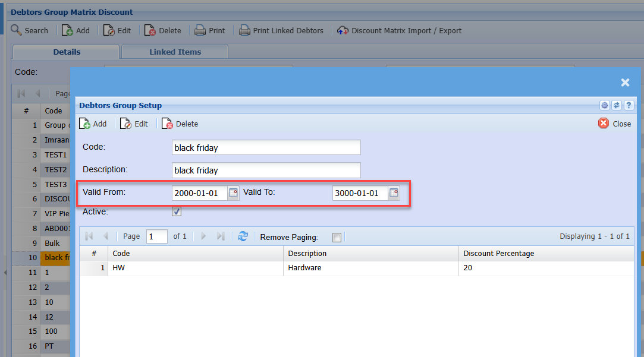Click Add in Debtors Group Setup dialog

point(93,124)
